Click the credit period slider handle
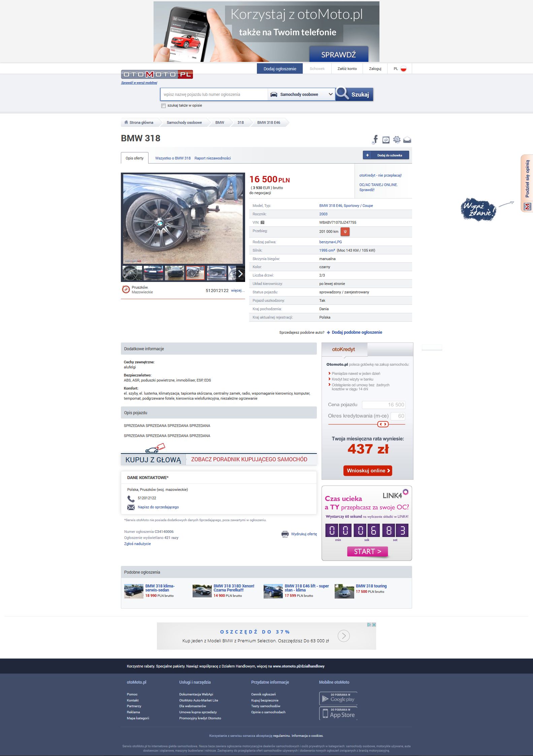 [x=383, y=424]
